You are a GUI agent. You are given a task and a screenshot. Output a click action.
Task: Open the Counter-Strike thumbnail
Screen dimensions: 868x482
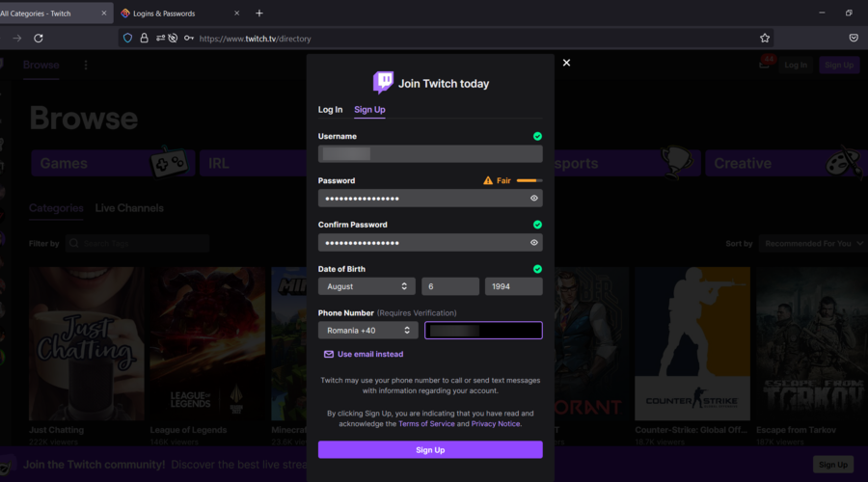(692, 343)
